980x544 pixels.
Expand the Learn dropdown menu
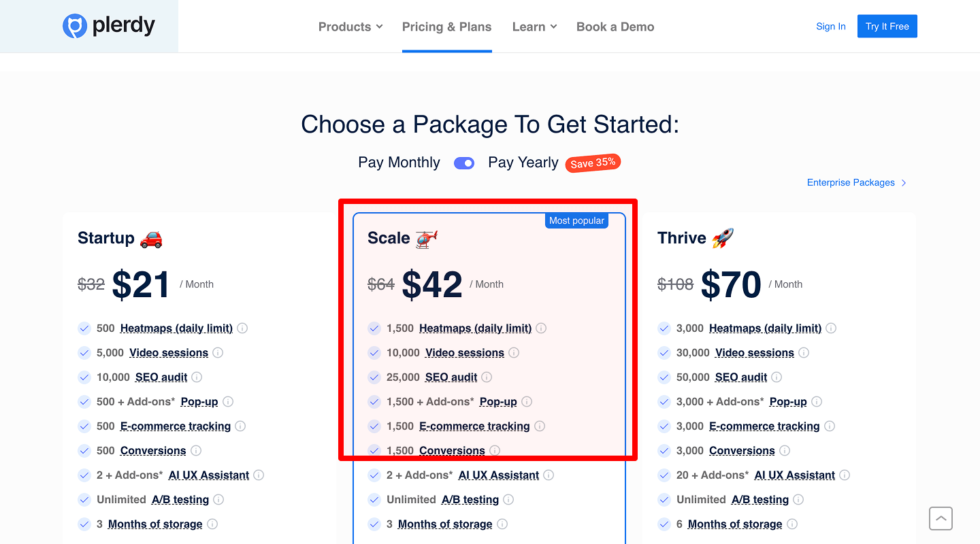534,27
